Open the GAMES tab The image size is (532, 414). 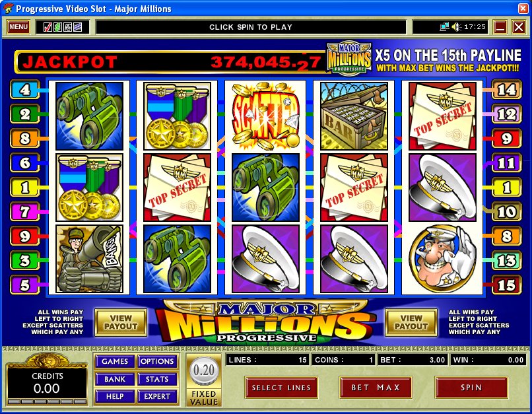click(115, 361)
